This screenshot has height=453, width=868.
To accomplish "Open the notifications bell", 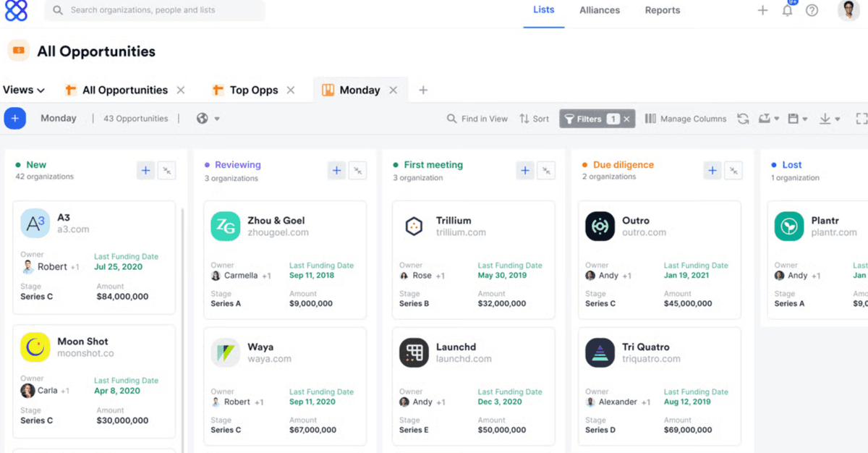I will coord(787,10).
